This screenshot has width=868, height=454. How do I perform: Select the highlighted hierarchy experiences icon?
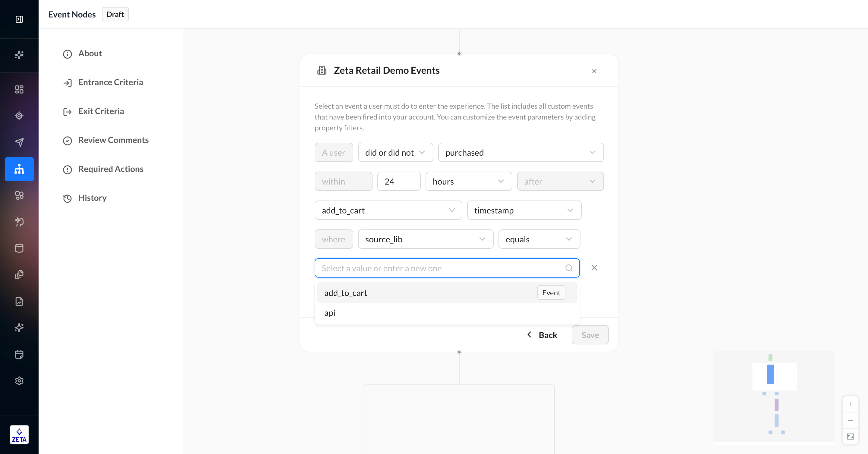19,169
